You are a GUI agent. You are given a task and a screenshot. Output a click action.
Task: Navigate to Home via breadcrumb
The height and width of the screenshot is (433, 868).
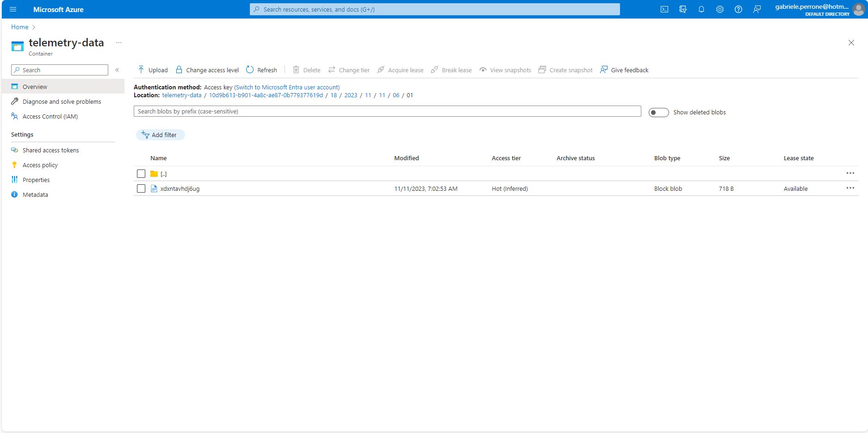click(x=19, y=27)
